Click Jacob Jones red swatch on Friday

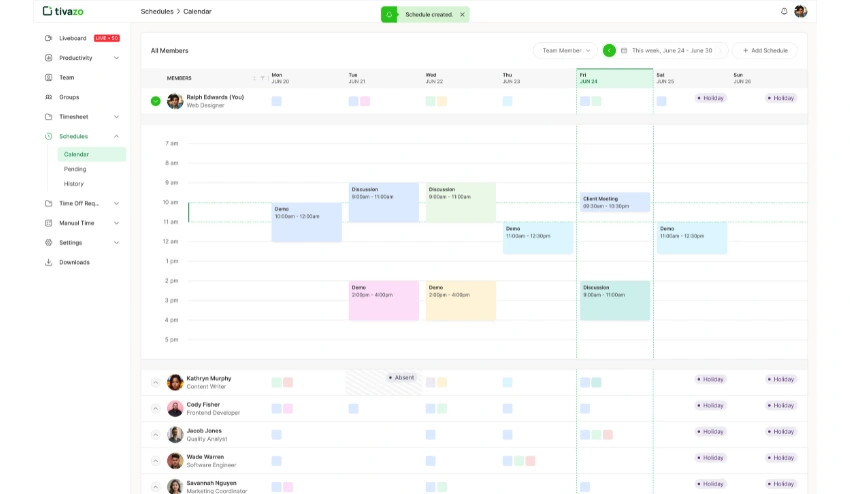pyautogui.click(x=608, y=434)
